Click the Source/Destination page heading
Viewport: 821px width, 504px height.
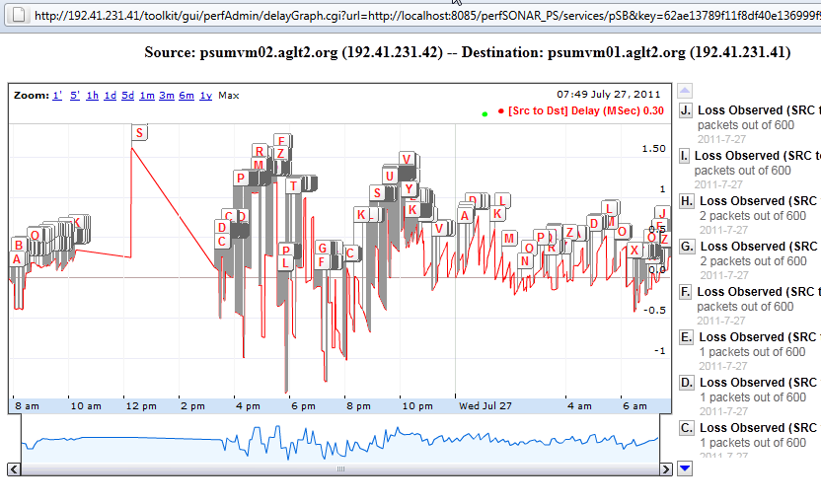[468, 52]
